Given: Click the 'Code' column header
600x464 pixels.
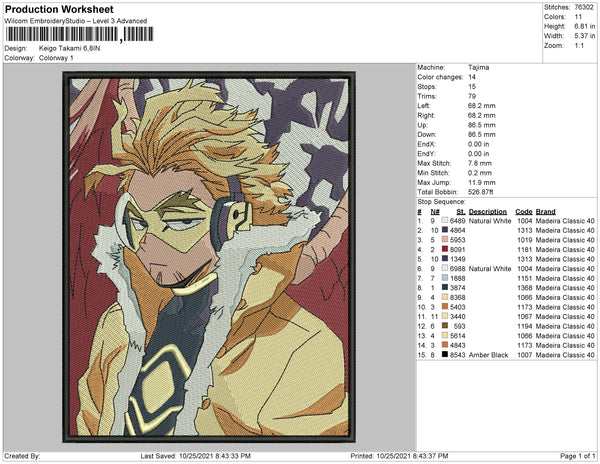Looking at the screenshot, I should (x=523, y=212).
